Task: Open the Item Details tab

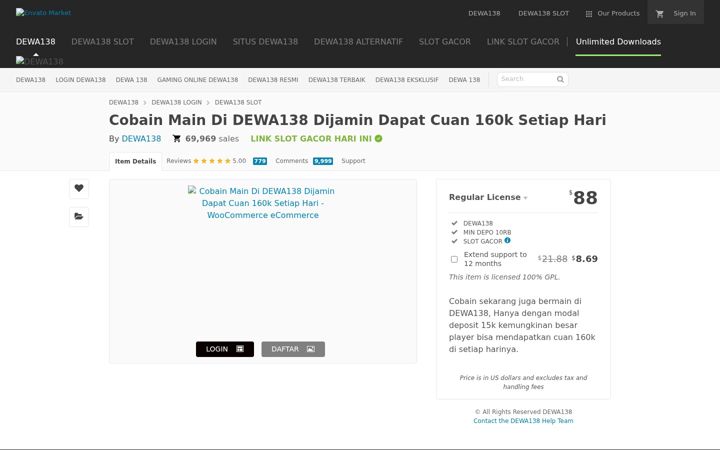Action: coord(135,161)
